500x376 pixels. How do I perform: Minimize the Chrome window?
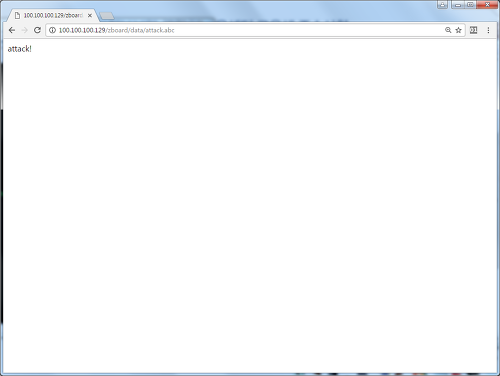coord(458,5)
